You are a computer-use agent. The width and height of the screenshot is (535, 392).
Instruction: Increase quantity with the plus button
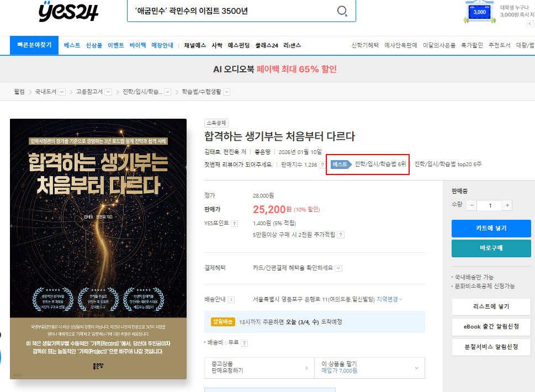pyautogui.click(x=507, y=205)
